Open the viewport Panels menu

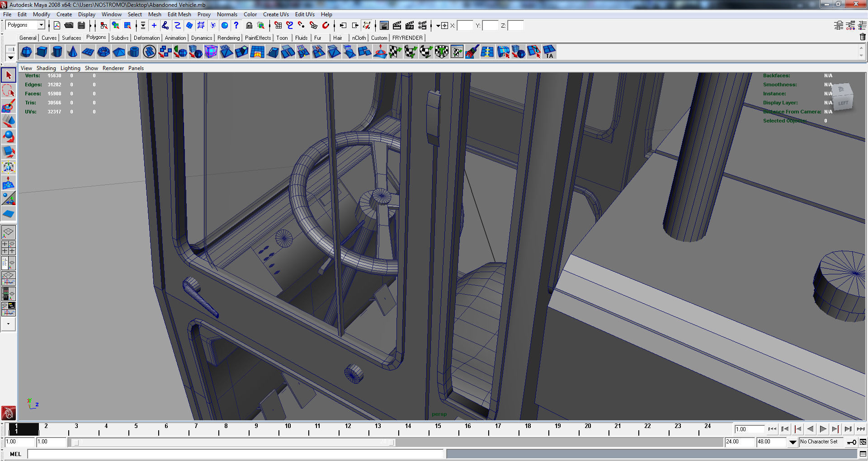tap(136, 68)
